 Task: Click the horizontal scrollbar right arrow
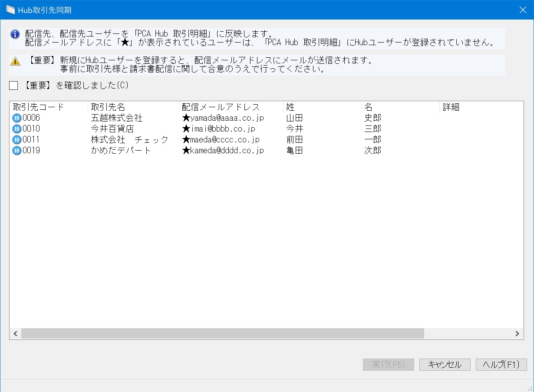(517, 333)
